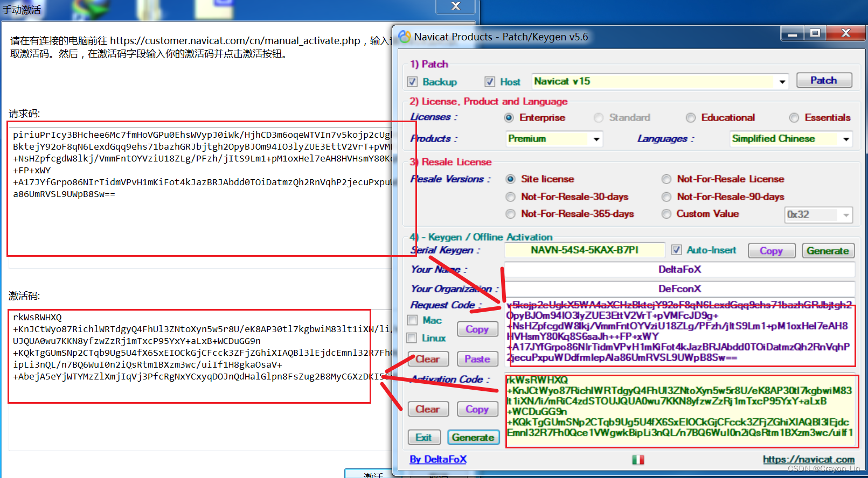Viewport: 868px width, 478px height.
Task: Generate the activation code
Action: 473,438
